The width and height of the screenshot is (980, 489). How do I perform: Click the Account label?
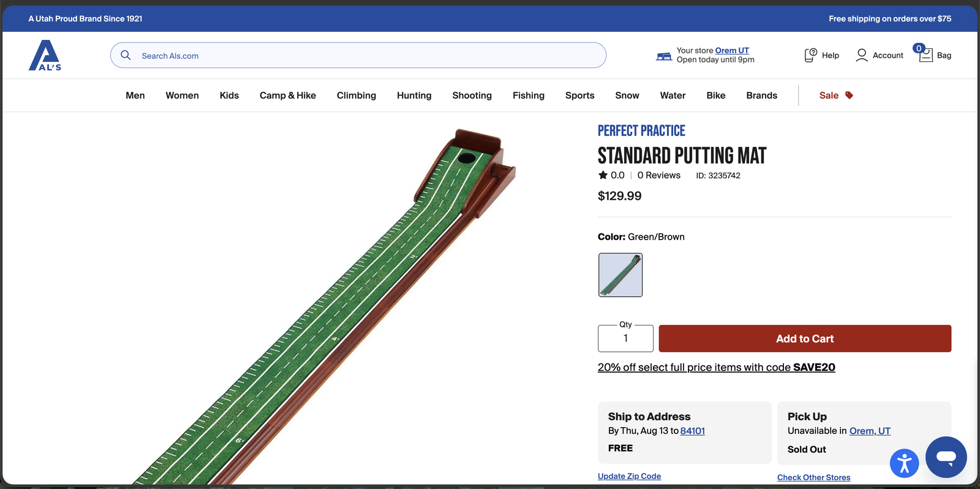[888, 55]
